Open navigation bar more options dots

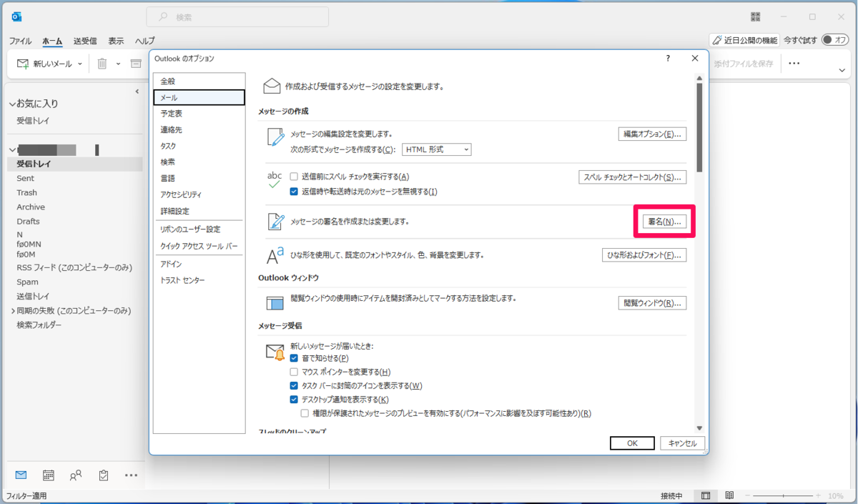coord(131,475)
